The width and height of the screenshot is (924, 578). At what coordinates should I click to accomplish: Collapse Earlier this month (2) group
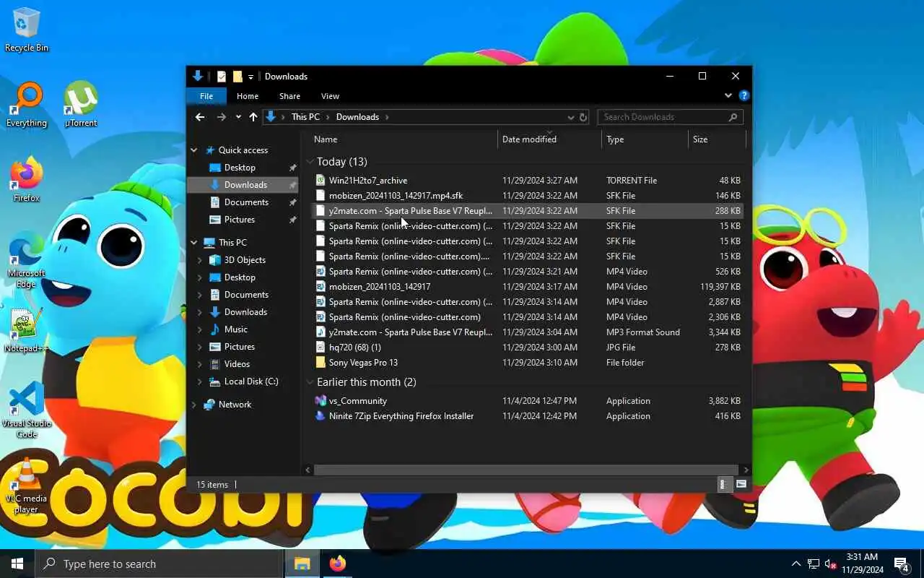(310, 382)
